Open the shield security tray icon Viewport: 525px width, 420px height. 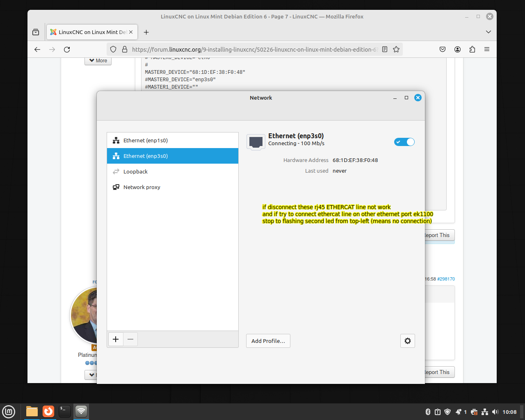[447, 412]
